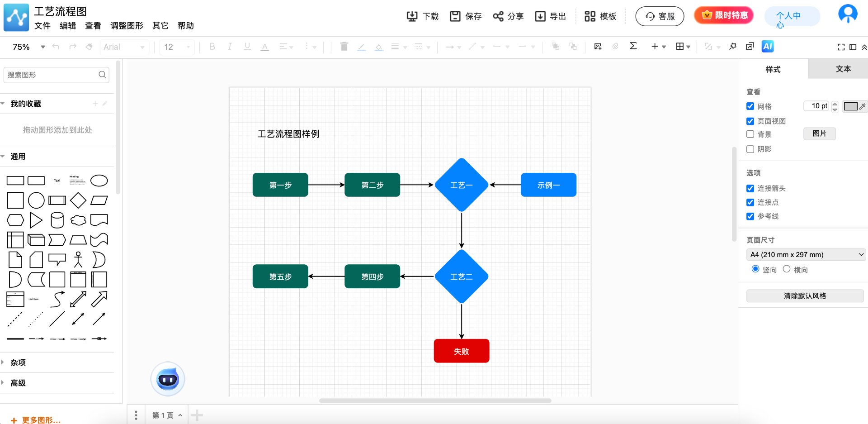
Task: Select the cylinder shape in palette
Action: pyautogui.click(x=57, y=220)
